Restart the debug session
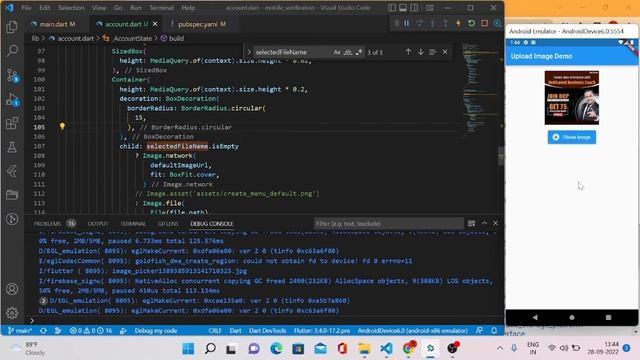640x360 pixels. (x=471, y=24)
